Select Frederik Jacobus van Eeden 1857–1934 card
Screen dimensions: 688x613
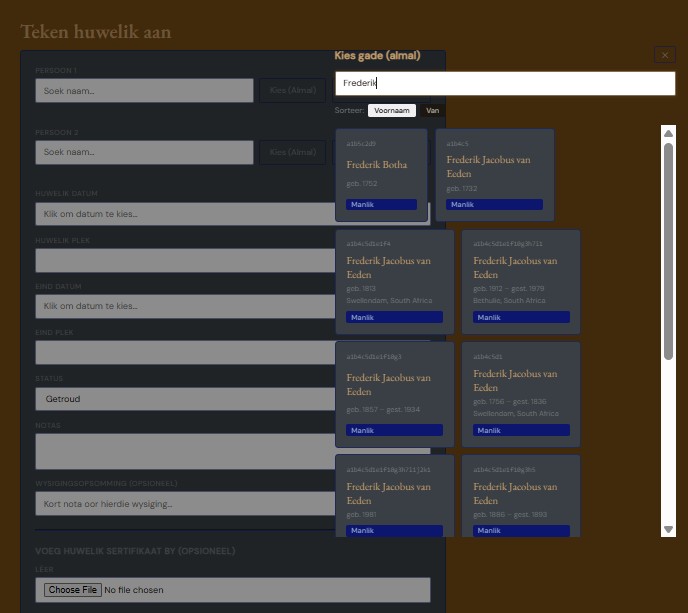pyautogui.click(x=394, y=394)
